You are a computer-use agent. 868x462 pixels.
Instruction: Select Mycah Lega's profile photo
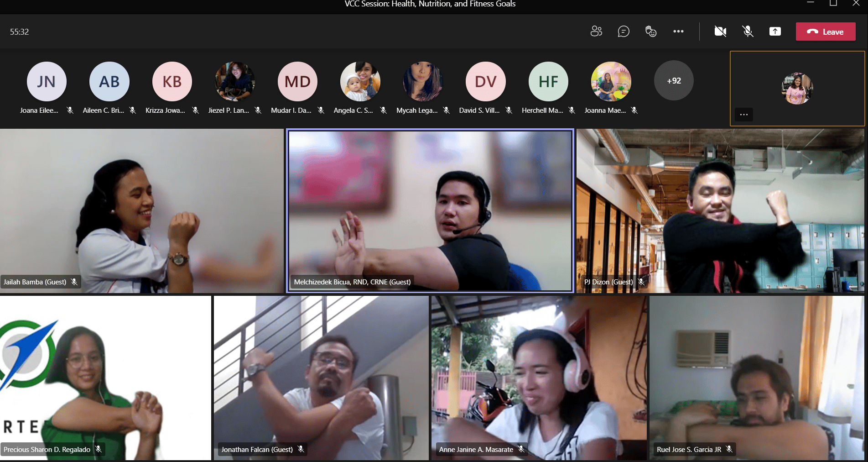tap(423, 81)
